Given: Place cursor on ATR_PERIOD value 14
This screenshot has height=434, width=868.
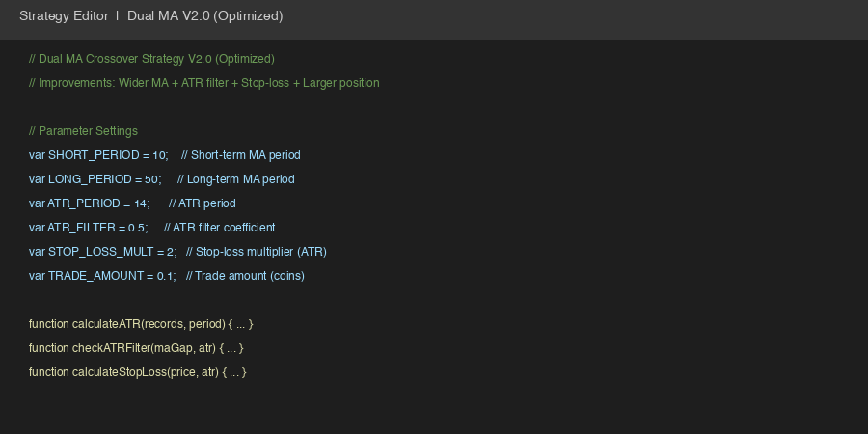Looking at the screenshot, I should [x=141, y=203].
